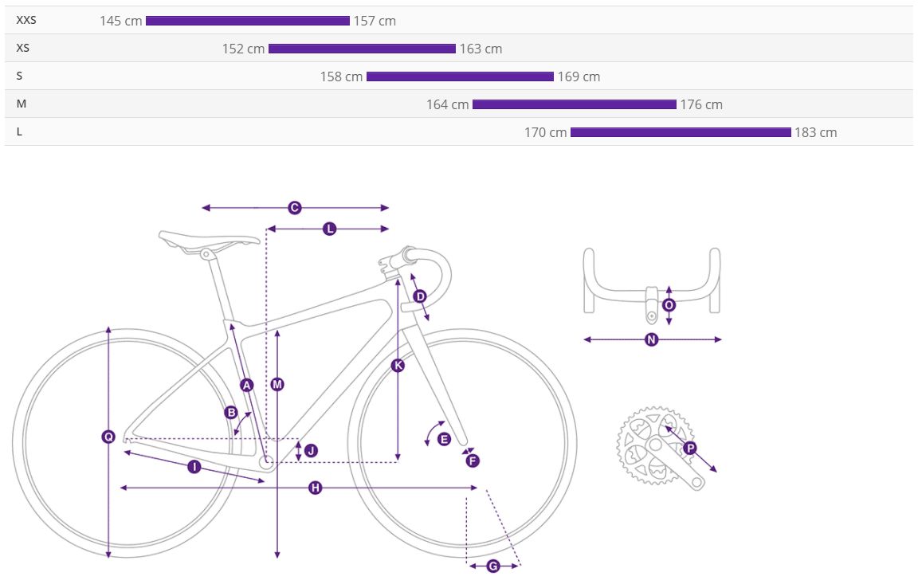
Task: Select the H wheelbase marker
Action: point(315,488)
